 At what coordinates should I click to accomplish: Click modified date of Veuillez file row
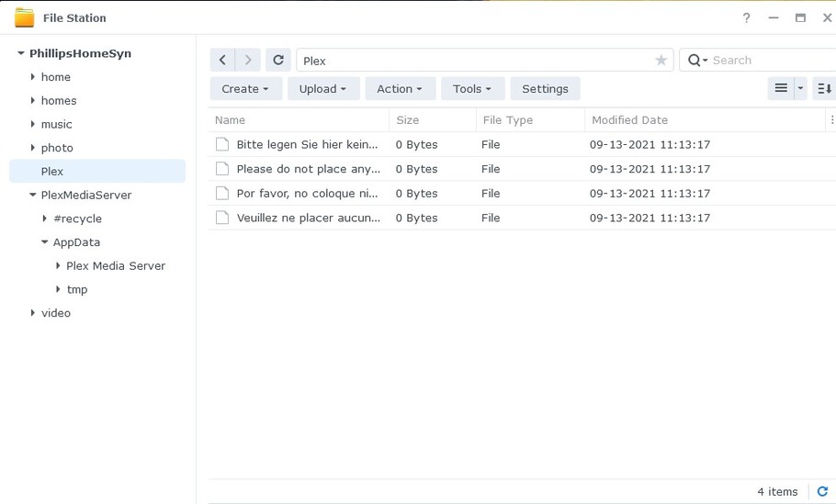click(x=650, y=218)
